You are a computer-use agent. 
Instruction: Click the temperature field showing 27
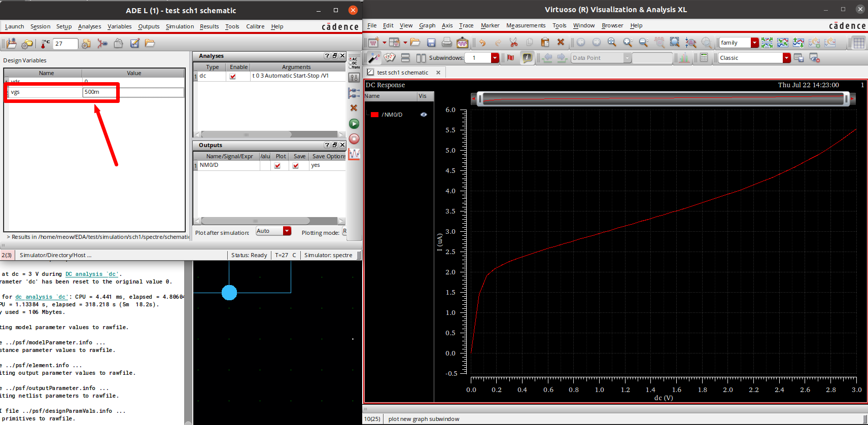coord(65,44)
